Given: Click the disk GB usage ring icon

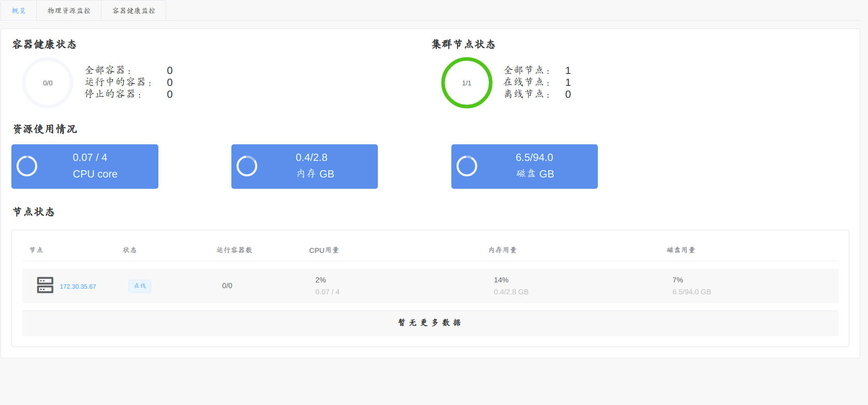Looking at the screenshot, I should (467, 166).
